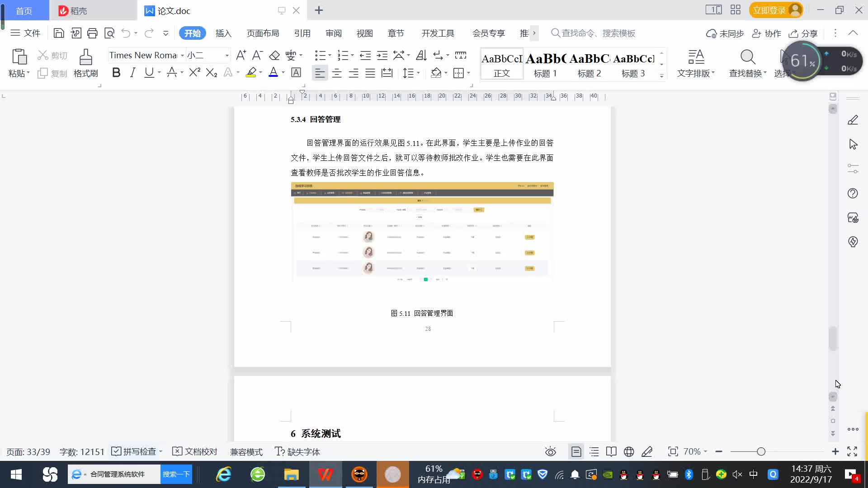Toggle italic formatting
Image resolution: width=868 pixels, height=488 pixels.
[x=132, y=73]
